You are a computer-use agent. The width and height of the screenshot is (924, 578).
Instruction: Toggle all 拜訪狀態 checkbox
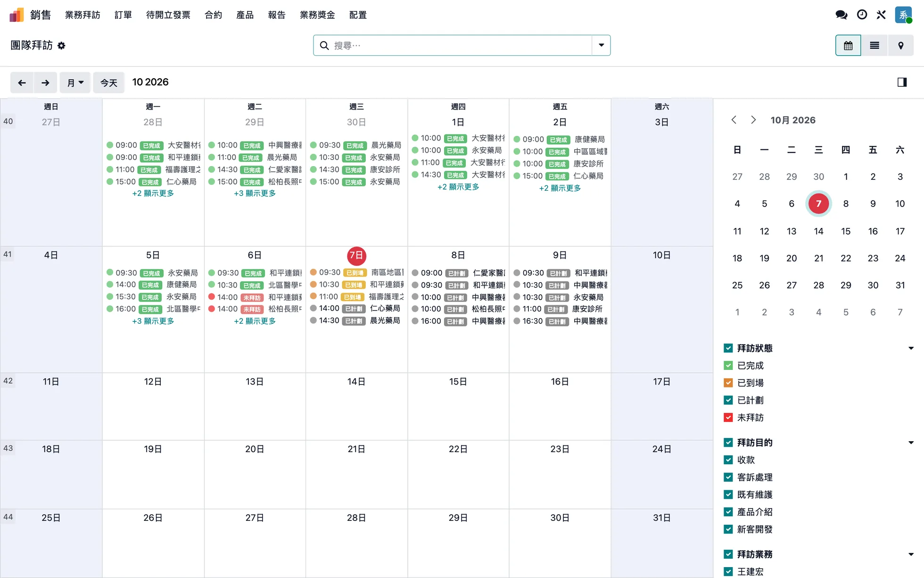point(728,348)
